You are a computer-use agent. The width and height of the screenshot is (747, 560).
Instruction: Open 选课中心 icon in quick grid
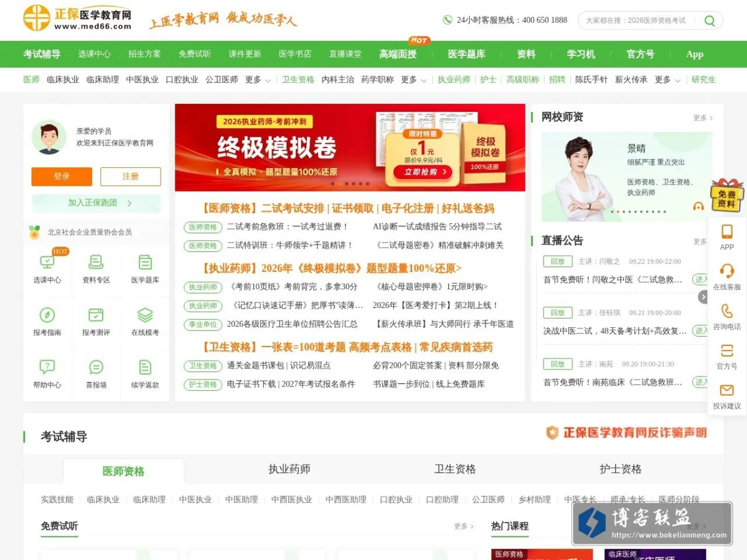tap(47, 262)
